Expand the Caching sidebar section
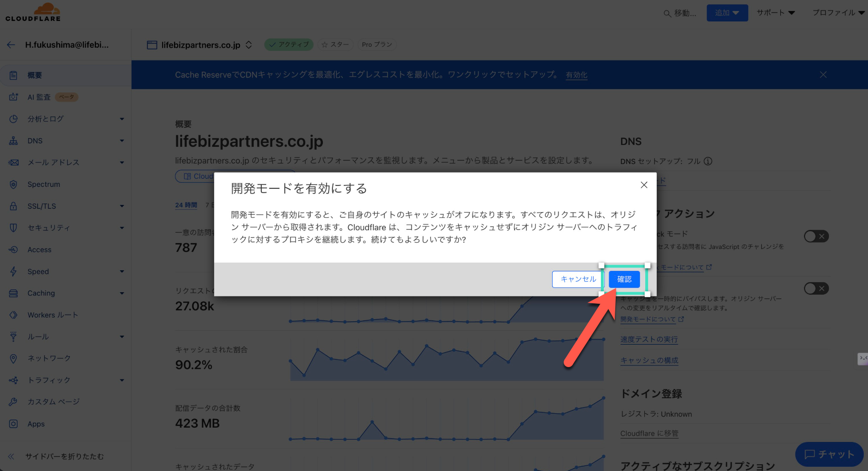 (122, 293)
